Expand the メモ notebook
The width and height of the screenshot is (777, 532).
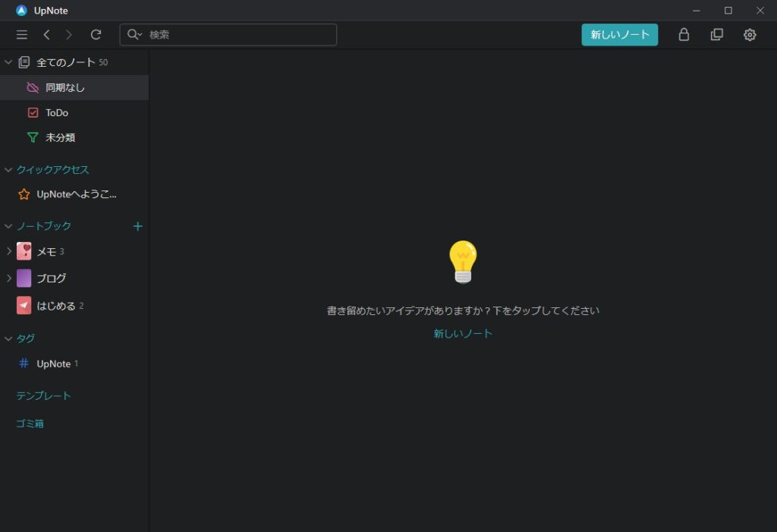pos(8,250)
